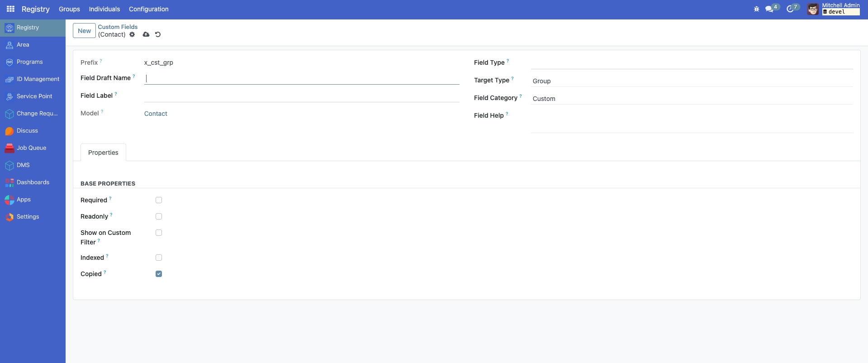Enable Show on Custom Filter checkbox
This screenshot has width=868, height=363.
click(x=159, y=233)
